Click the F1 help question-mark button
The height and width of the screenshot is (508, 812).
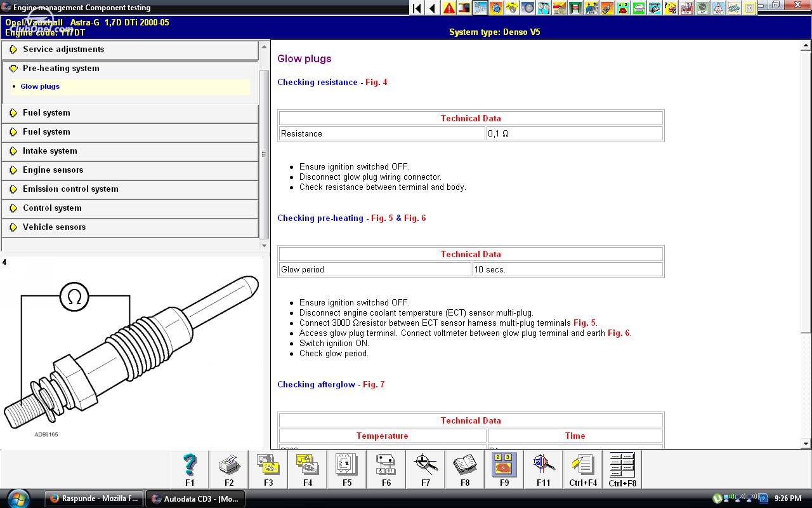pyautogui.click(x=190, y=470)
